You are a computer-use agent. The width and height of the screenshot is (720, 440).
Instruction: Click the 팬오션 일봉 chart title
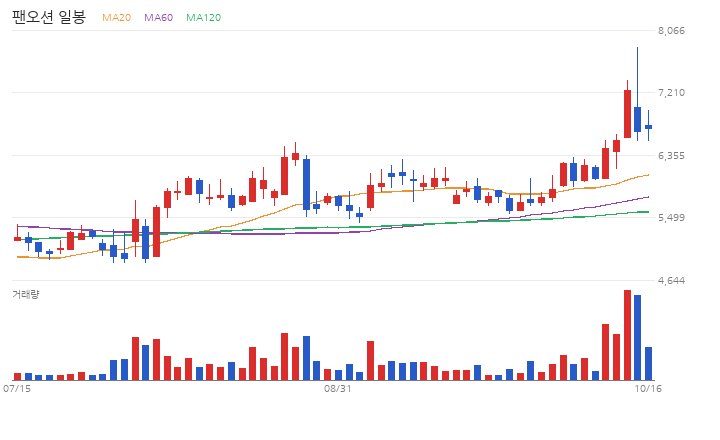pos(49,17)
